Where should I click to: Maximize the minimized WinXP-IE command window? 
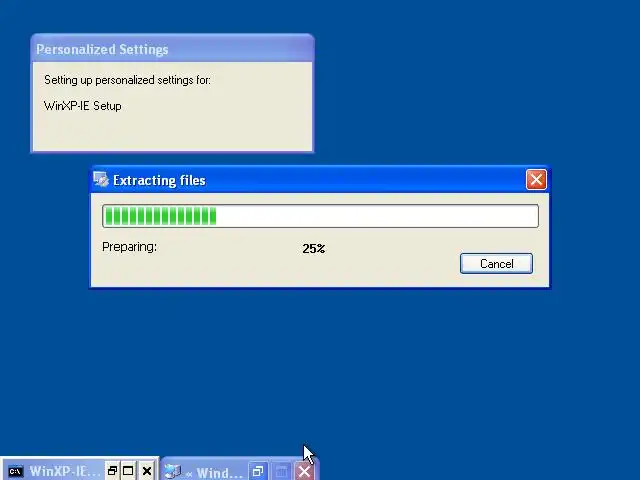pyautogui.click(x=128, y=471)
